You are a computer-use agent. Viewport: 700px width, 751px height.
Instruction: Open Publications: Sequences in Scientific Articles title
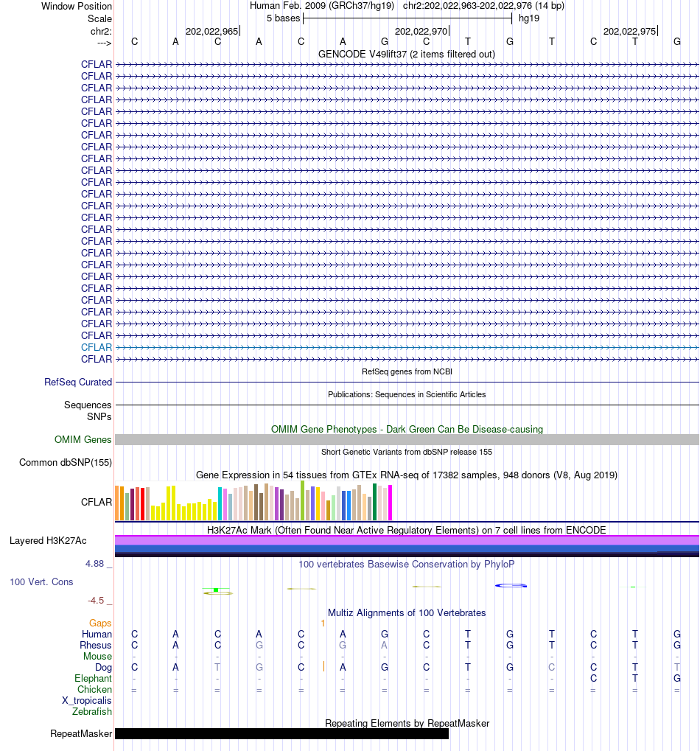coord(407,394)
